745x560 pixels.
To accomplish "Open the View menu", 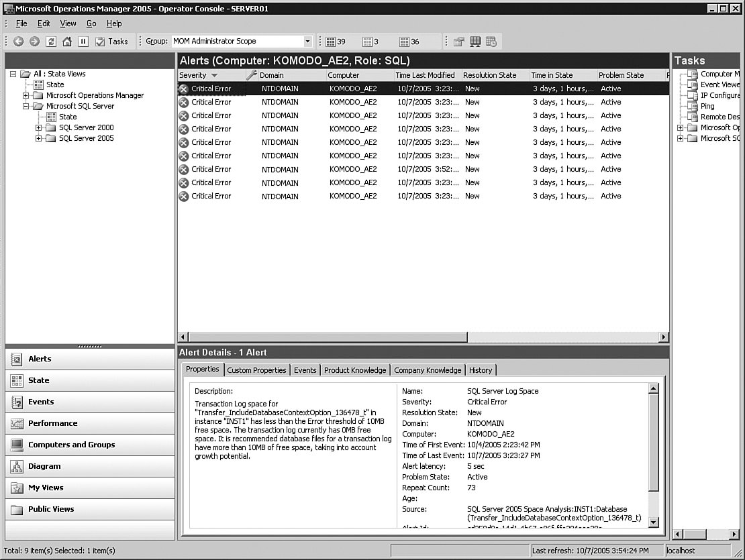I will click(x=68, y=23).
